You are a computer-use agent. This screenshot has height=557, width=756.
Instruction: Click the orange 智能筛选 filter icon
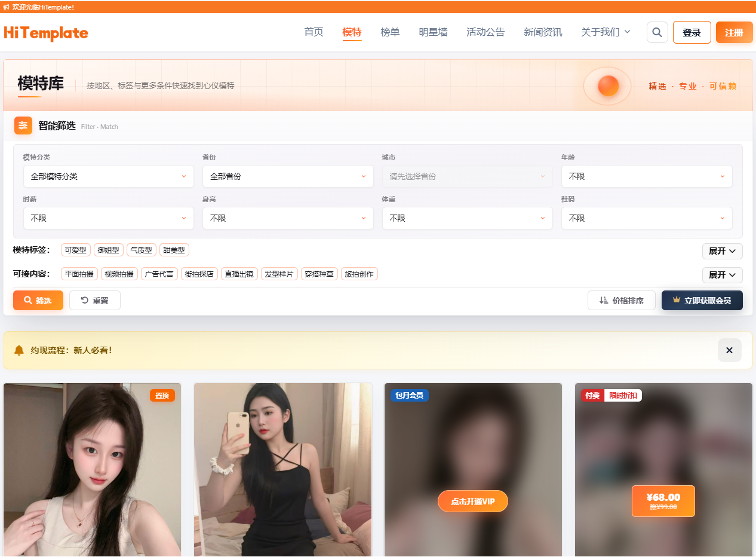point(23,126)
